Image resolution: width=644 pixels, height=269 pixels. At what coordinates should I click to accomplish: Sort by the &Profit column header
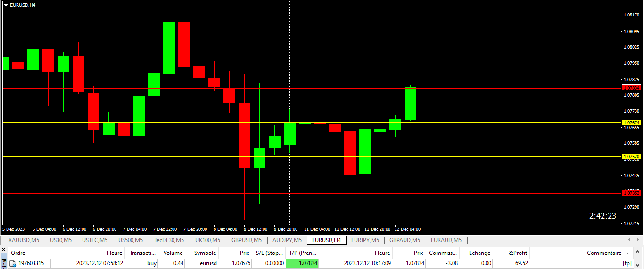[512, 253]
